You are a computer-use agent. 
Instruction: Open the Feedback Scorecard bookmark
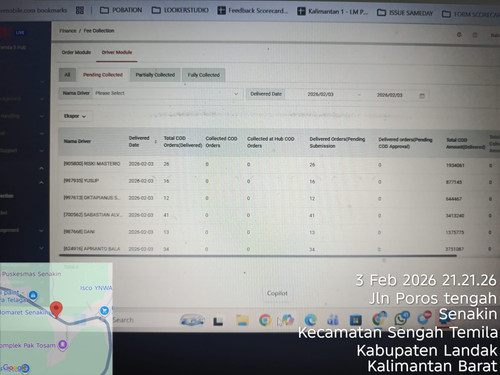pyautogui.click(x=253, y=11)
